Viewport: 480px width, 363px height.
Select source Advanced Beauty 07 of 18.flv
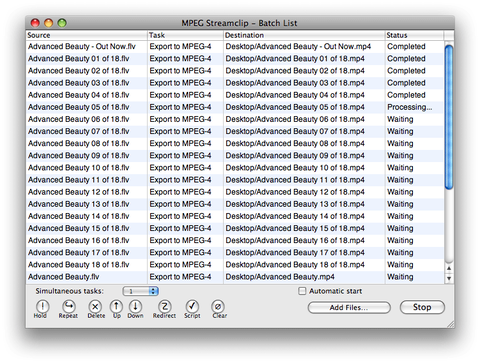coord(79,131)
